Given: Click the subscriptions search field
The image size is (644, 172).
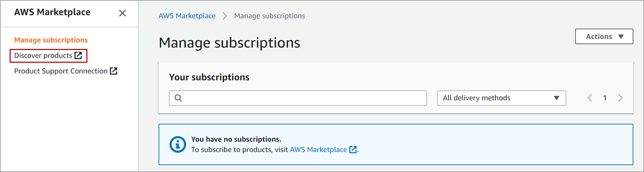Looking at the screenshot, I should coord(303,98).
